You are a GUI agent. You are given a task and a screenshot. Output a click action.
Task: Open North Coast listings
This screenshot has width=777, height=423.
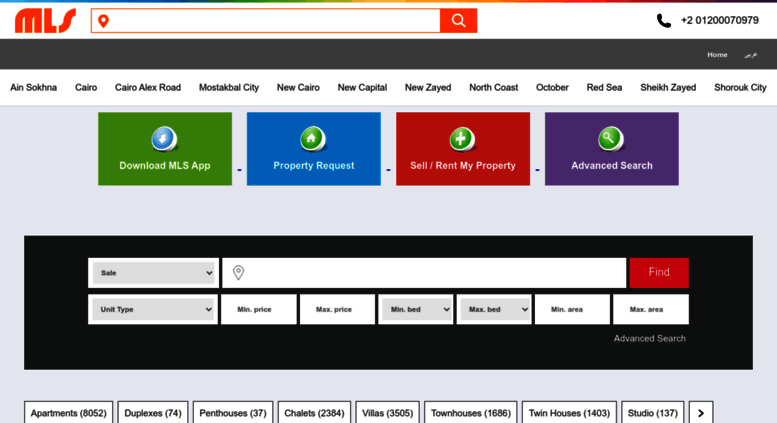[x=494, y=88]
